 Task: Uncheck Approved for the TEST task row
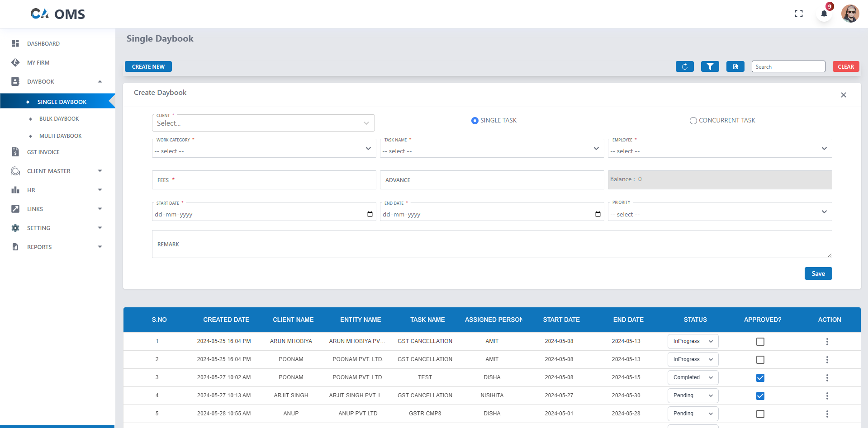pyautogui.click(x=760, y=377)
